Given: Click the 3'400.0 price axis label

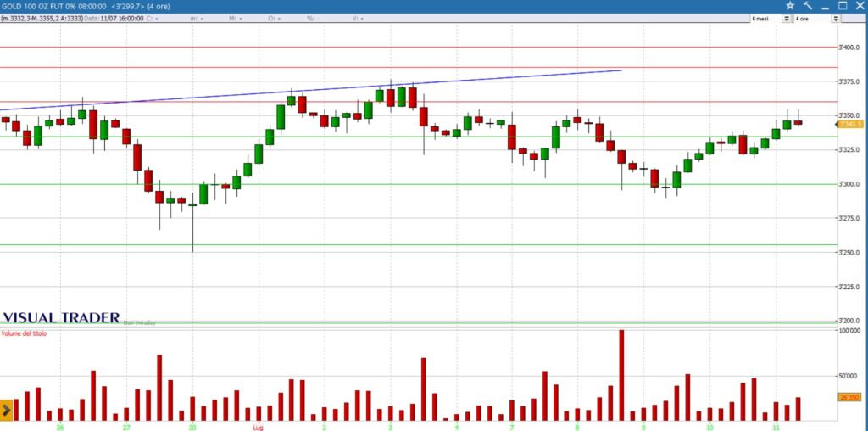Looking at the screenshot, I should point(849,48).
